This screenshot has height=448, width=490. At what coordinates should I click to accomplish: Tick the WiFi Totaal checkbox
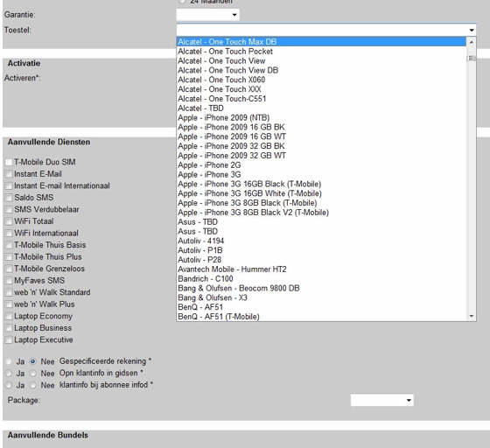click(x=9, y=221)
